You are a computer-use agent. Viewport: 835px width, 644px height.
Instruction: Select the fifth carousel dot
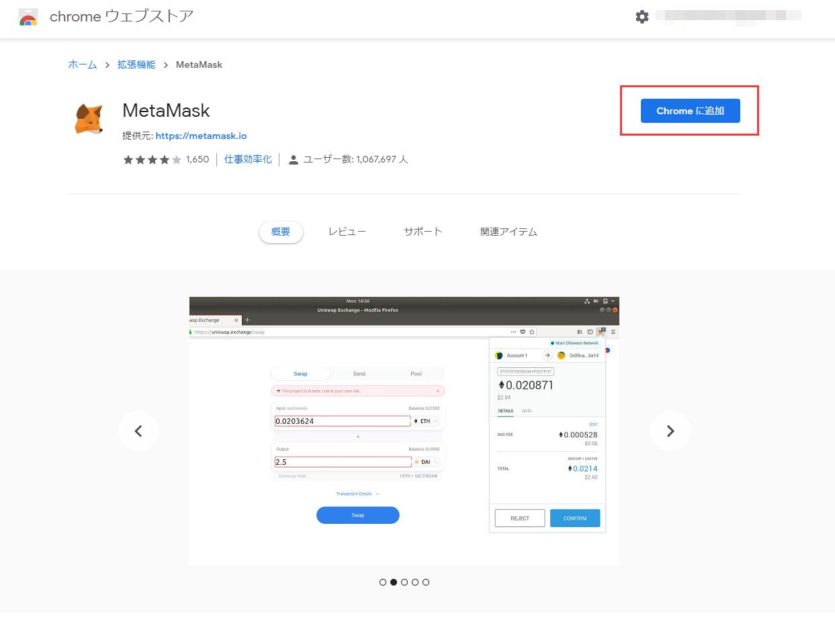coord(426,582)
